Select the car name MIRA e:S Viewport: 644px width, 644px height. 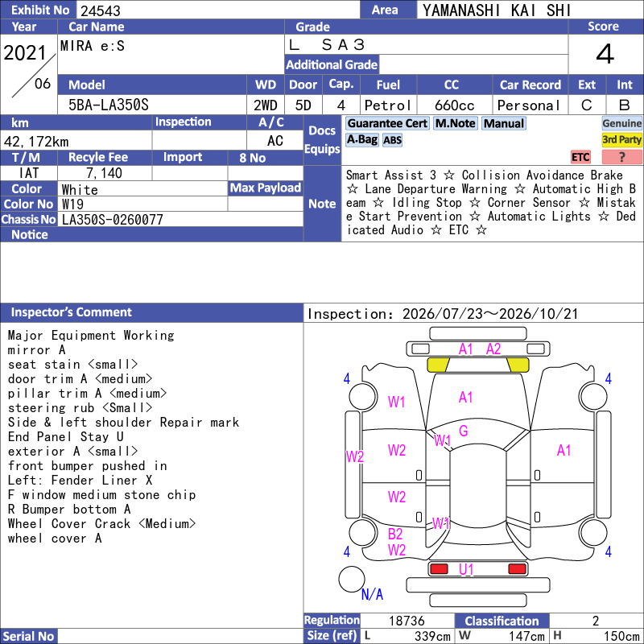pos(93,46)
